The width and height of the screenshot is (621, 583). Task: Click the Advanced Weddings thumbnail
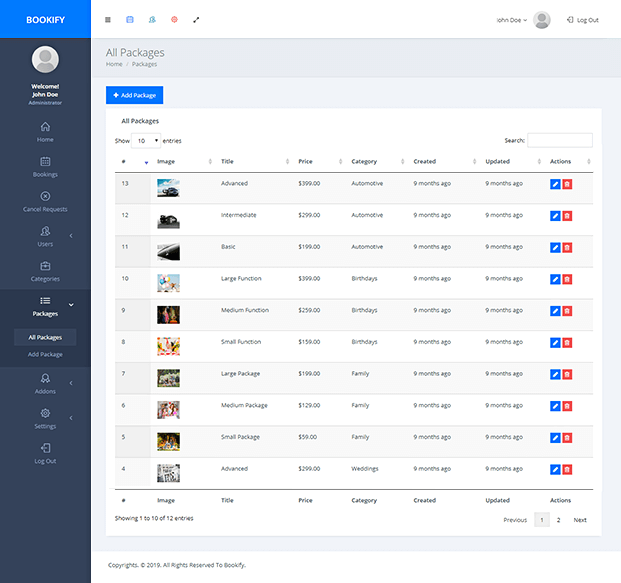168,473
